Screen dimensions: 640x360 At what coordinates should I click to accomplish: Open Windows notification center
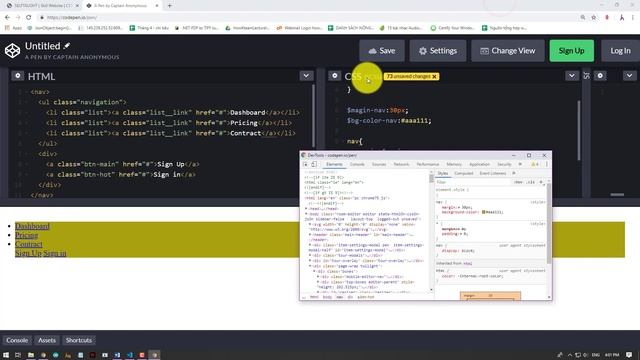click(x=629, y=355)
